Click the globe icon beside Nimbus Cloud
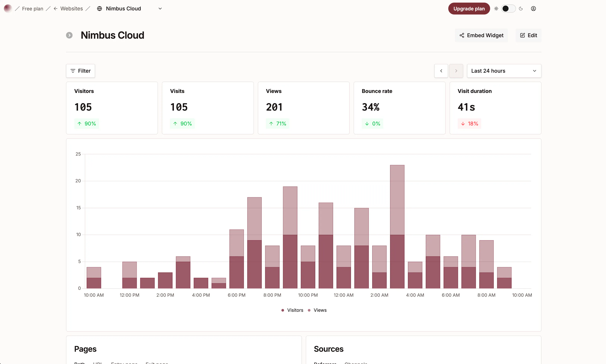This screenshot has width=606, height=364. [x=99, y=9]
